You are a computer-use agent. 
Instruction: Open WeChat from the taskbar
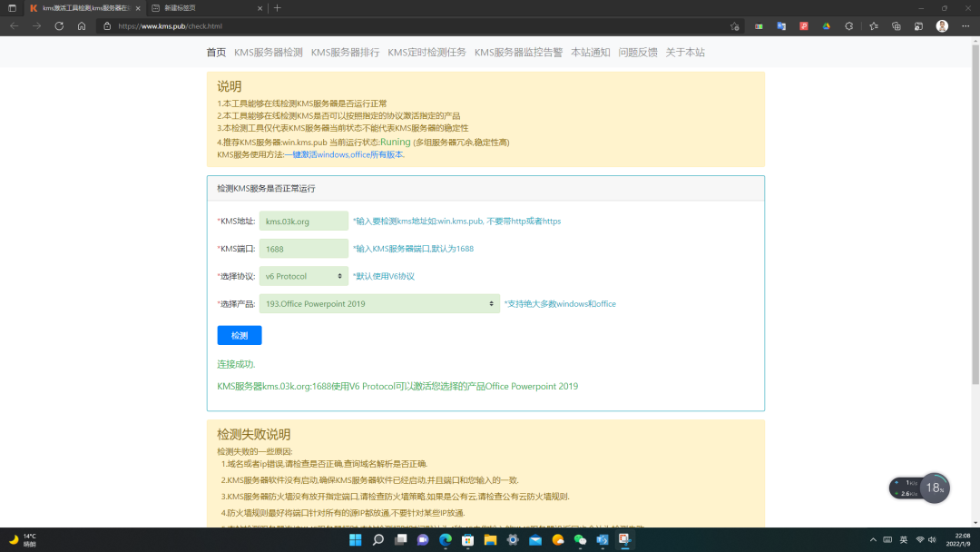pos(579,541)
